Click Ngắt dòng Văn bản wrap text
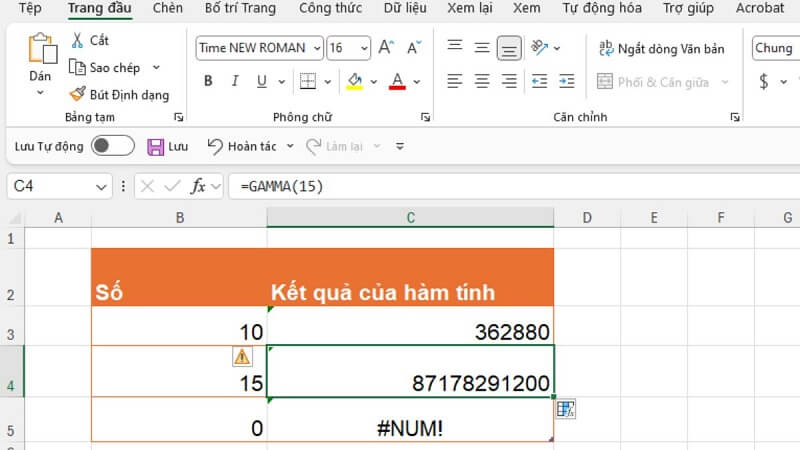 pyautogui.click(x=662, y=48)
